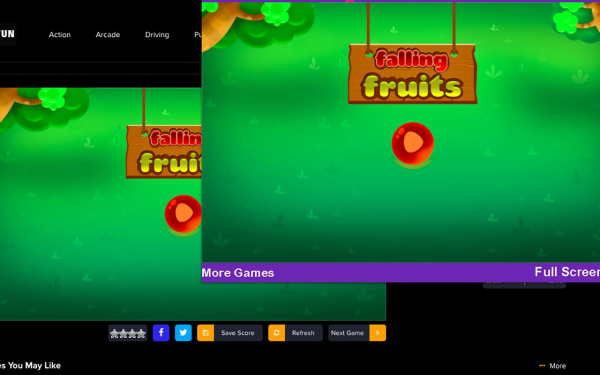The height and width of the screenshot is (375, 600).
Task: Open the Driving category
Action: tap(157, 35)
